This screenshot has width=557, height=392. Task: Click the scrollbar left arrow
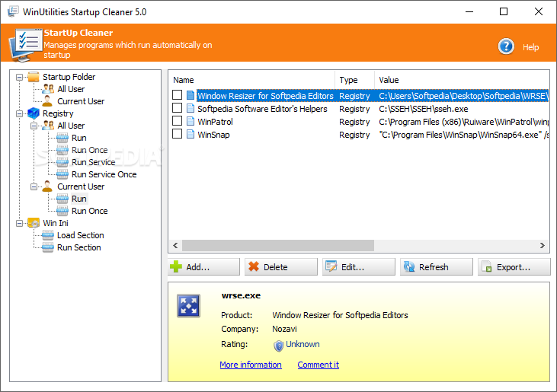[175, 245]
